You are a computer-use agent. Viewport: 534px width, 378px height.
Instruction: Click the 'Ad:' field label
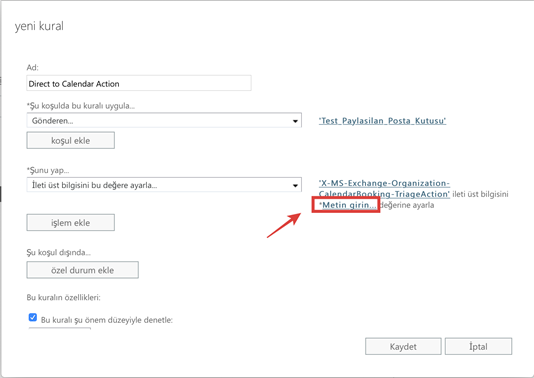32,67
